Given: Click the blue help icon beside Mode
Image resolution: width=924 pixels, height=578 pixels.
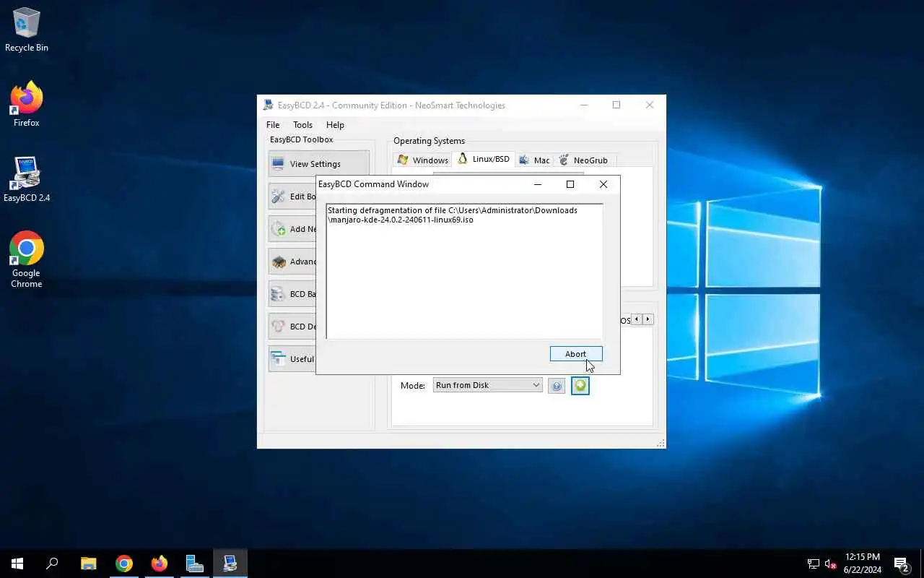Looking at the screenshot, I should pos(557,387).
